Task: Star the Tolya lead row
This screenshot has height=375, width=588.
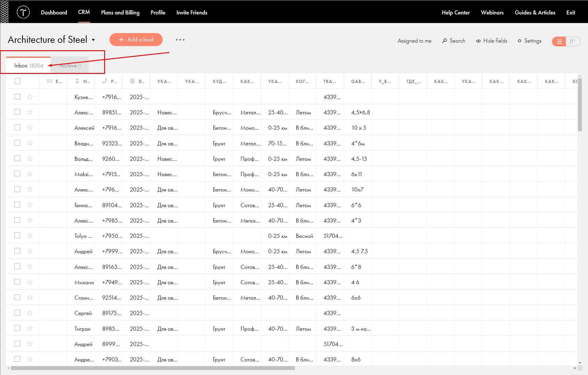Action: pyautogui.click(x=30, y=236)
